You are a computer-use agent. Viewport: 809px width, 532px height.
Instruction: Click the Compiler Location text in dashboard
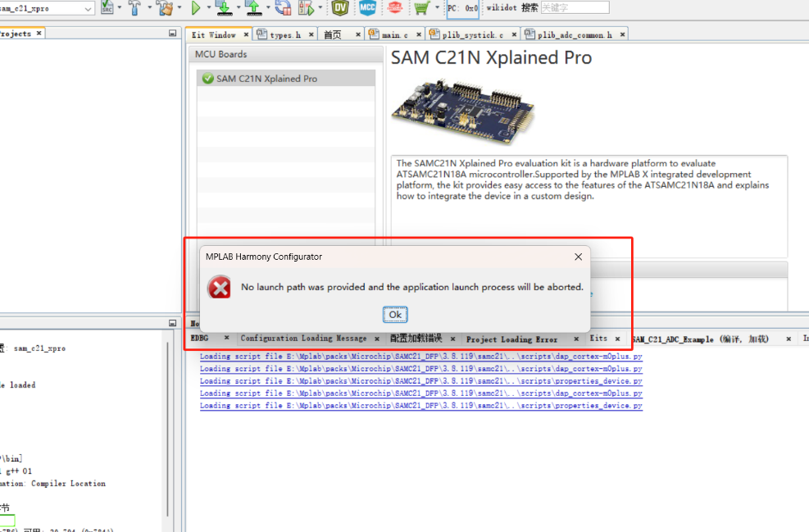[x=68, y=484]
